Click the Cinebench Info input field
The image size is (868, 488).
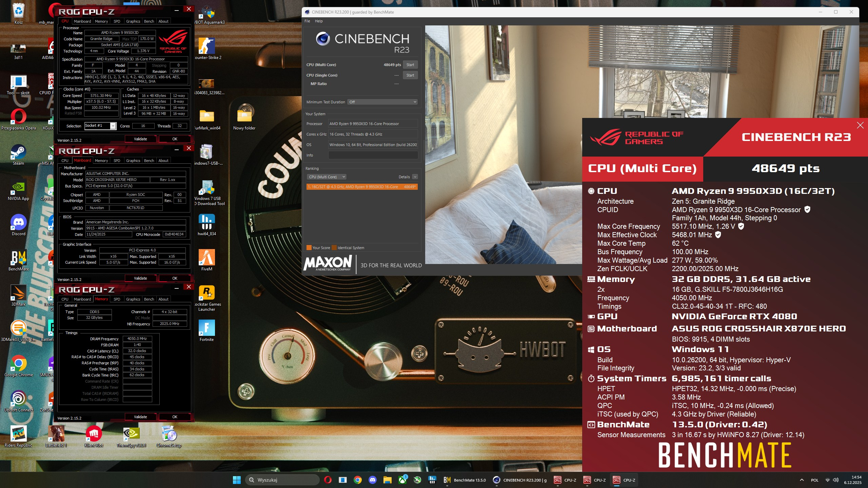click(373, 155)
